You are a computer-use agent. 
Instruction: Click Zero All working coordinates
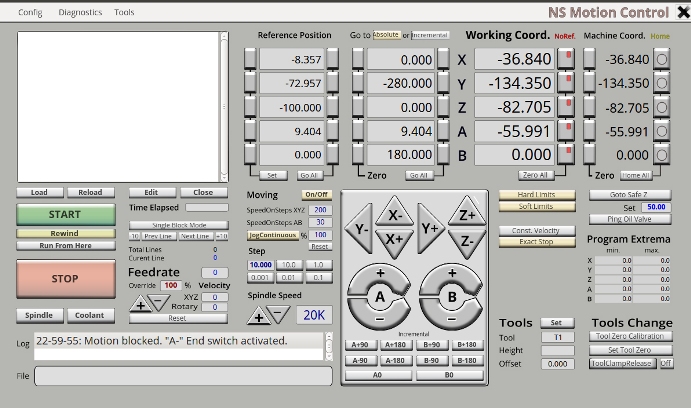pos(535,175)
